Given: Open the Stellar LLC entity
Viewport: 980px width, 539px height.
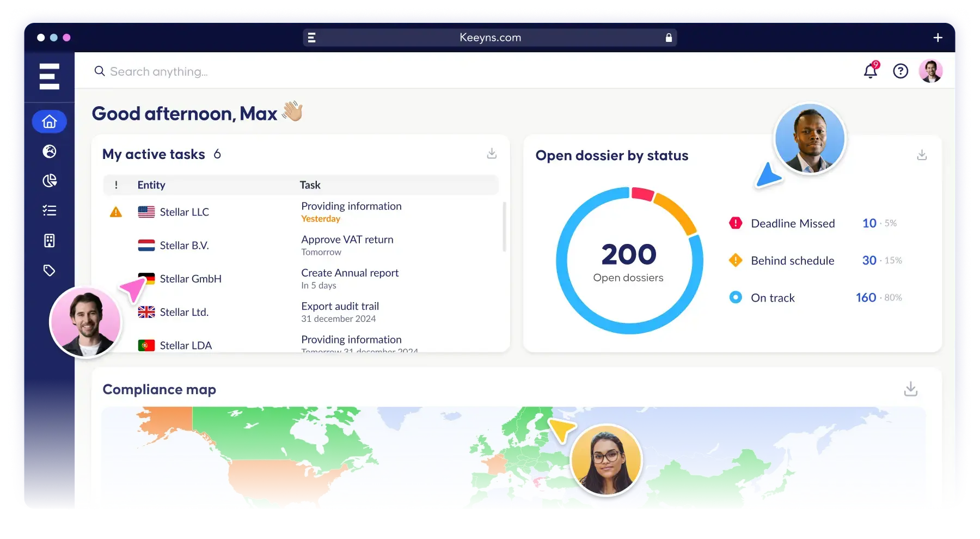Looking at the screenshot, I should 184,212.
